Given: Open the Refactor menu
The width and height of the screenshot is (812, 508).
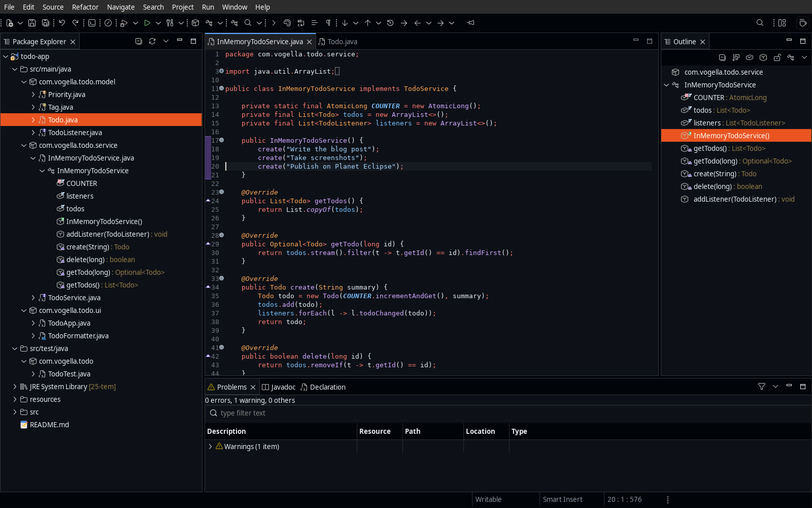Looking at the screenshot, I should tap(85, 7).
